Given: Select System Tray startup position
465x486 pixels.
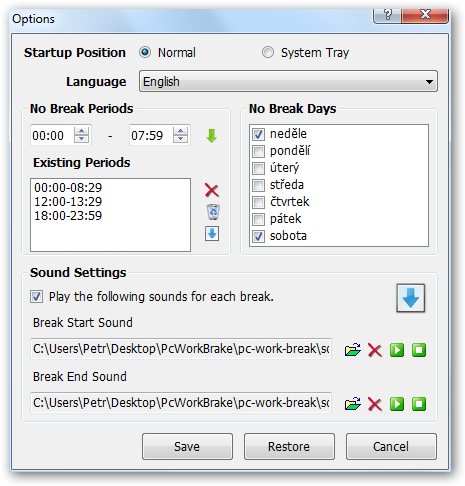Looking at the screenshot, I should [x=268, y=52].
